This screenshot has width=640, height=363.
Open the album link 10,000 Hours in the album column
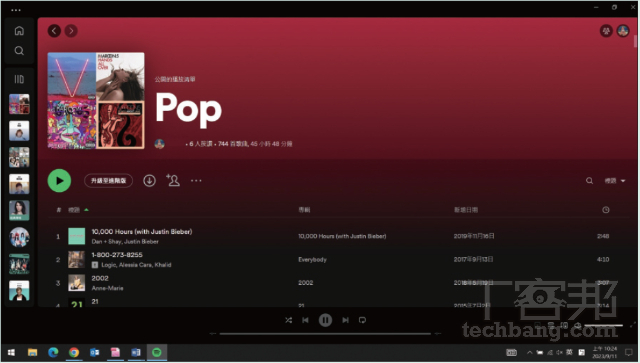coord(342,236)
